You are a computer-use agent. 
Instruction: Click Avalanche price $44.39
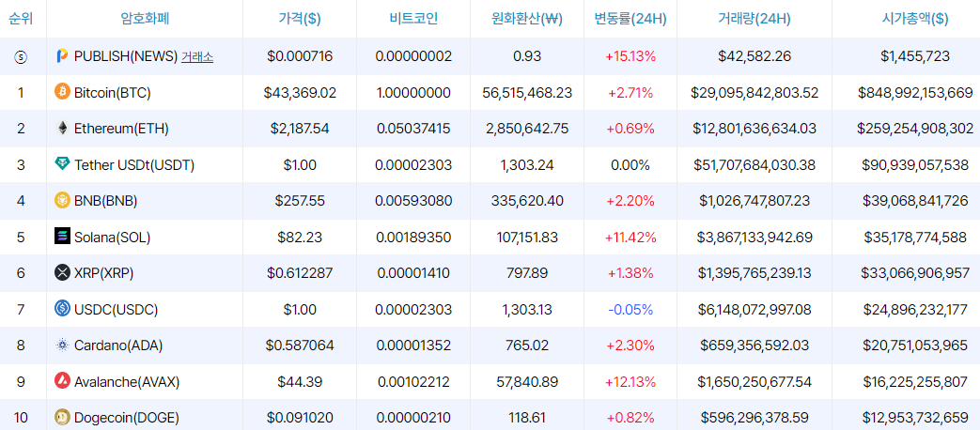tap(300, 381)
